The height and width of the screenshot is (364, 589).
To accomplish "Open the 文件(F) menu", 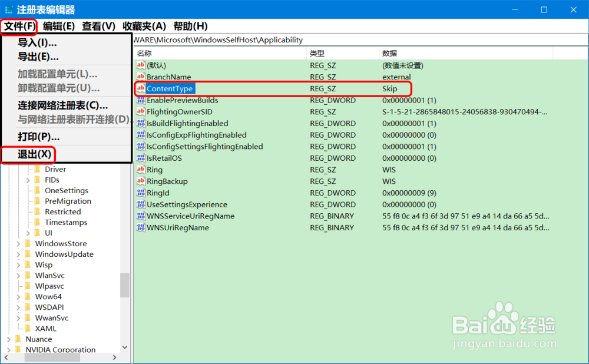I will click(x=19, y=27).
